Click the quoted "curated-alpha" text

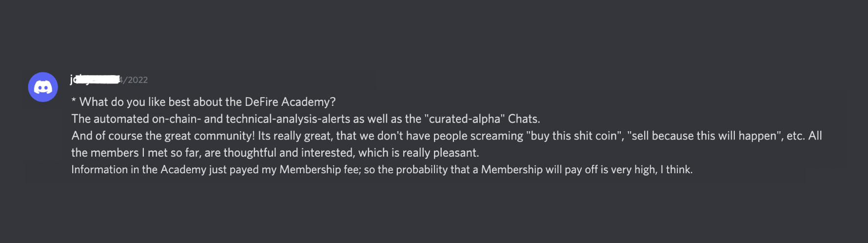[x=464, y=119]
